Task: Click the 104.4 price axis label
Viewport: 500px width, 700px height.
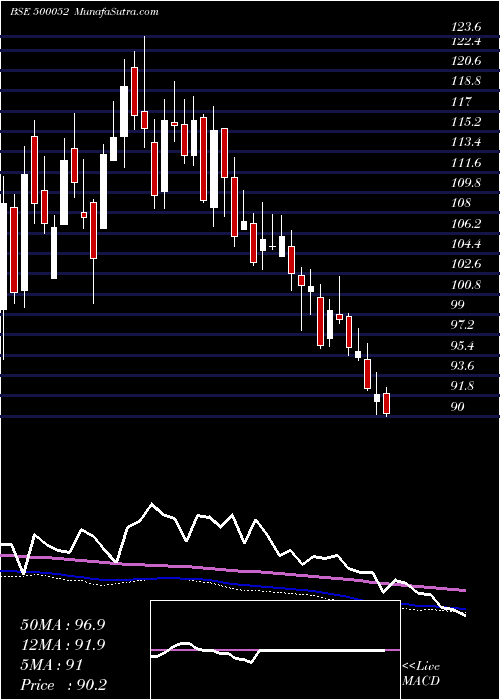Action: tap(467, 244)
